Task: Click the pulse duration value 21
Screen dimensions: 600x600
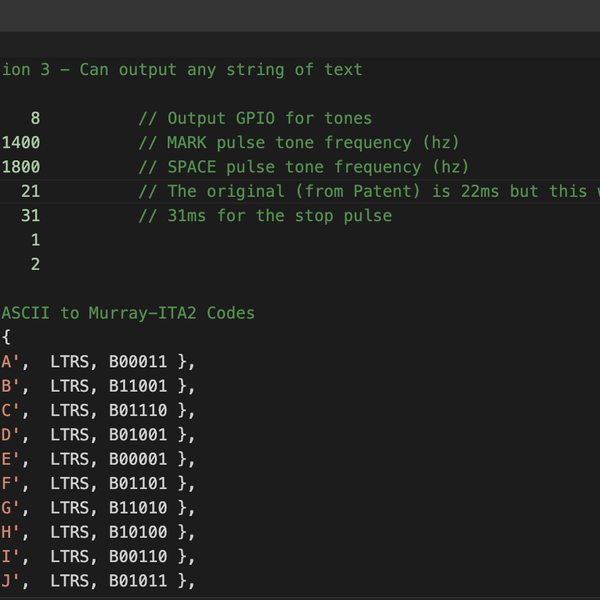Action: pyautogui.click(x=31, y=191)
